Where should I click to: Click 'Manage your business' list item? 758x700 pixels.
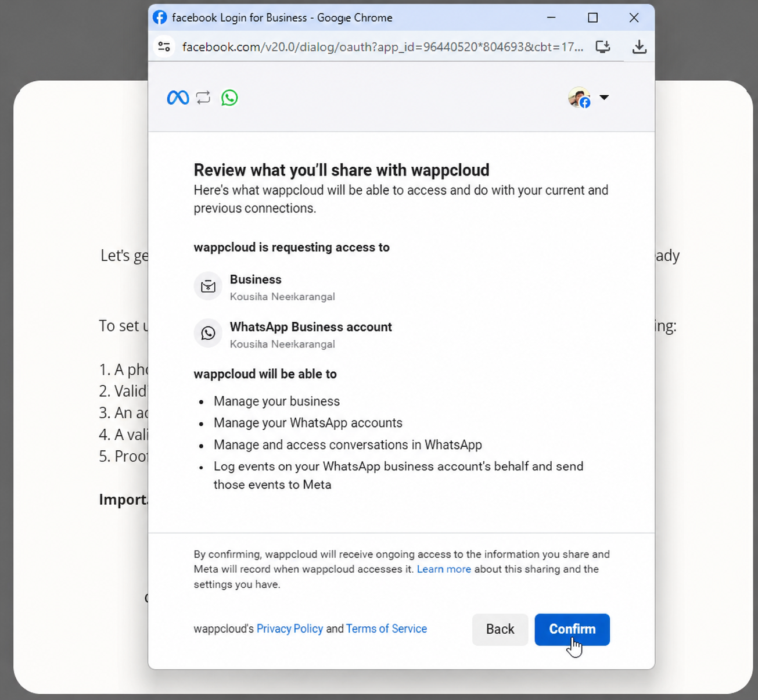[276, 401]
